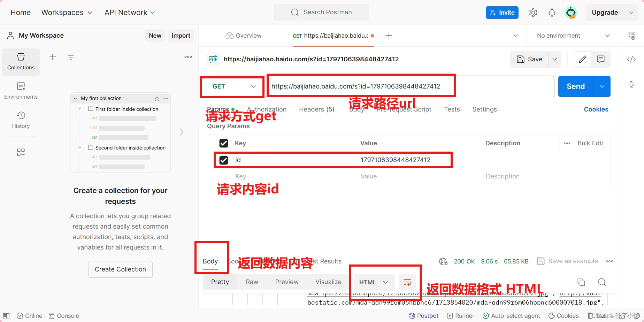
Task: Toggle the line wrap icon in response
Action: (407, 282)
